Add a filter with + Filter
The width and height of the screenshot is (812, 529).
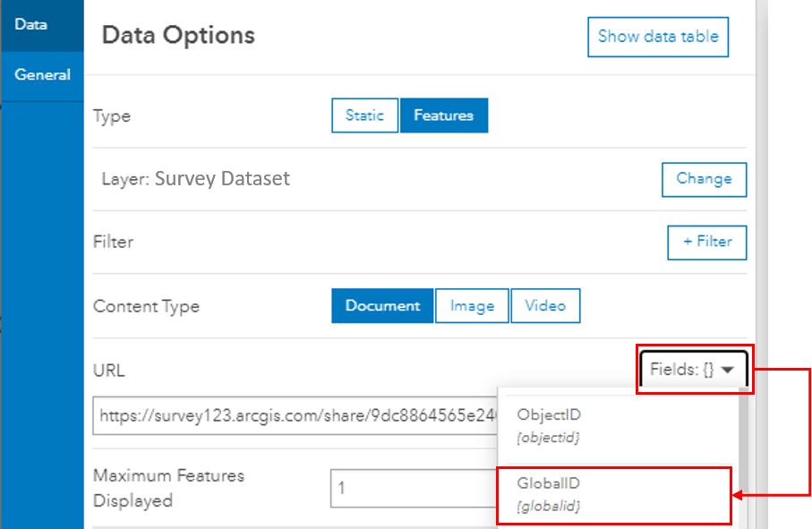point(707,242)
